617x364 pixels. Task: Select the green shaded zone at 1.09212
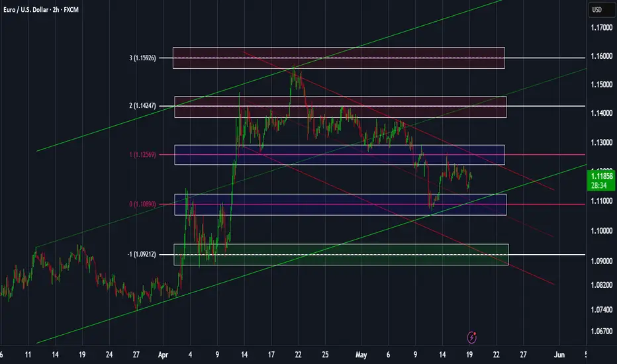pyautogui.click(x=341, y=255)
